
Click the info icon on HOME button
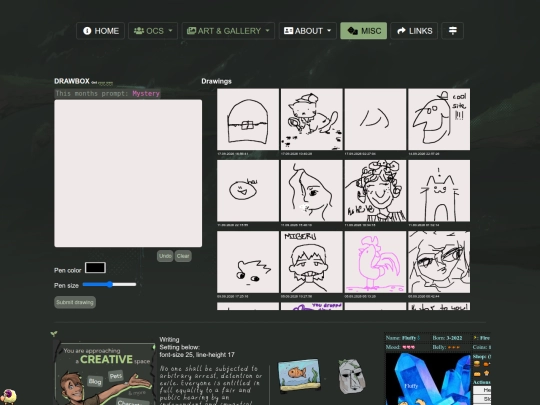(87, 31)
